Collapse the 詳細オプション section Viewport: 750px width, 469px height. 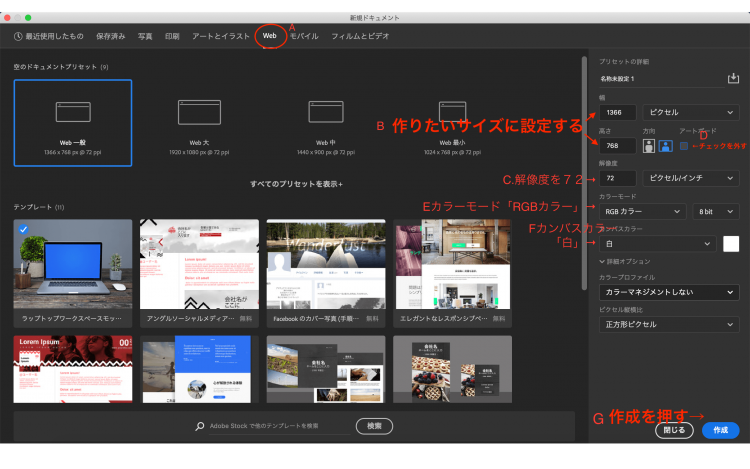coord(625,262)
